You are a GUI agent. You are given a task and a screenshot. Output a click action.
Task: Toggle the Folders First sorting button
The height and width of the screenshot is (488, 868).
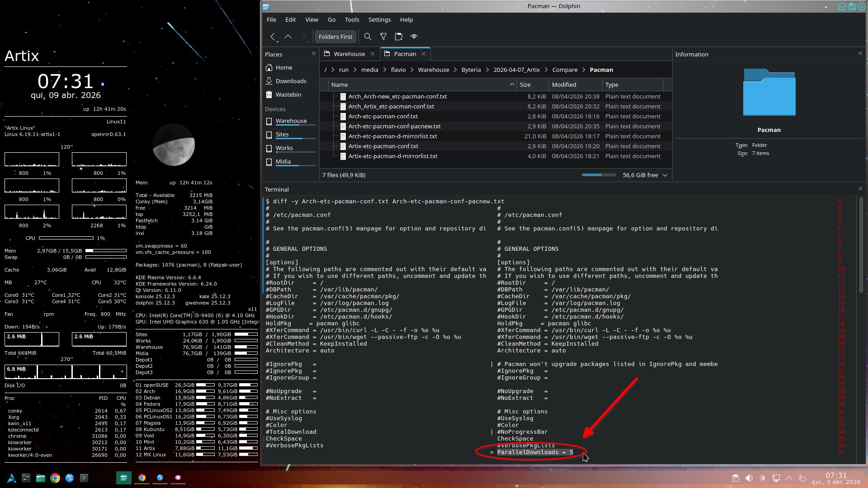[335, 37]
